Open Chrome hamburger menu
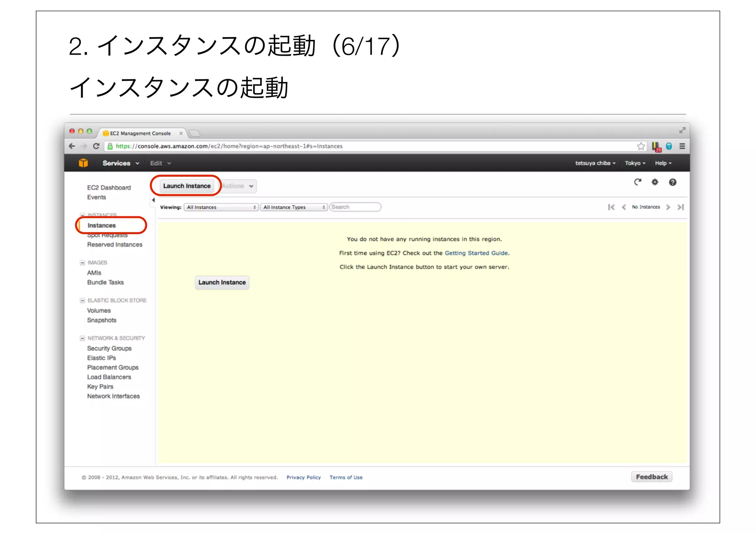 [682, 146]
